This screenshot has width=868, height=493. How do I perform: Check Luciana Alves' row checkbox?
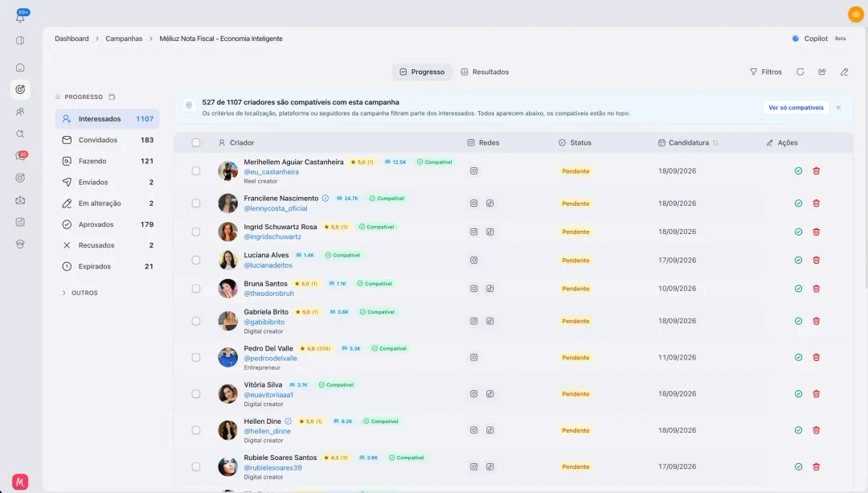click(x=196, y=261)
